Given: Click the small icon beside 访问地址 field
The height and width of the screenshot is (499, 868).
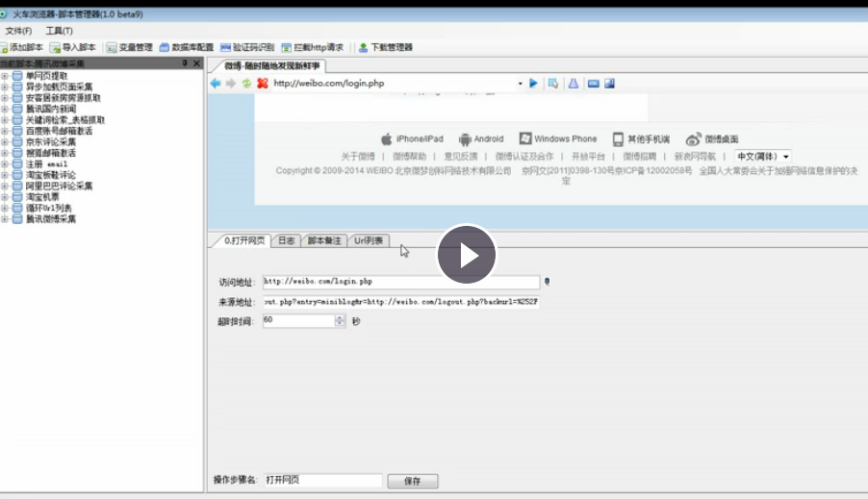Looking at the screenshot, I should click(x=547, y=282).
